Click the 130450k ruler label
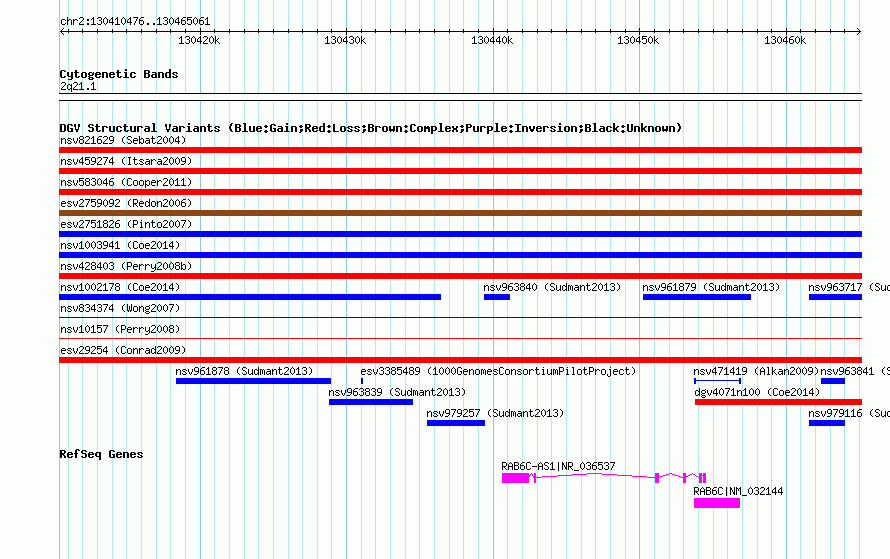Viewport: 890px width, 559px height. click(638, 40)
